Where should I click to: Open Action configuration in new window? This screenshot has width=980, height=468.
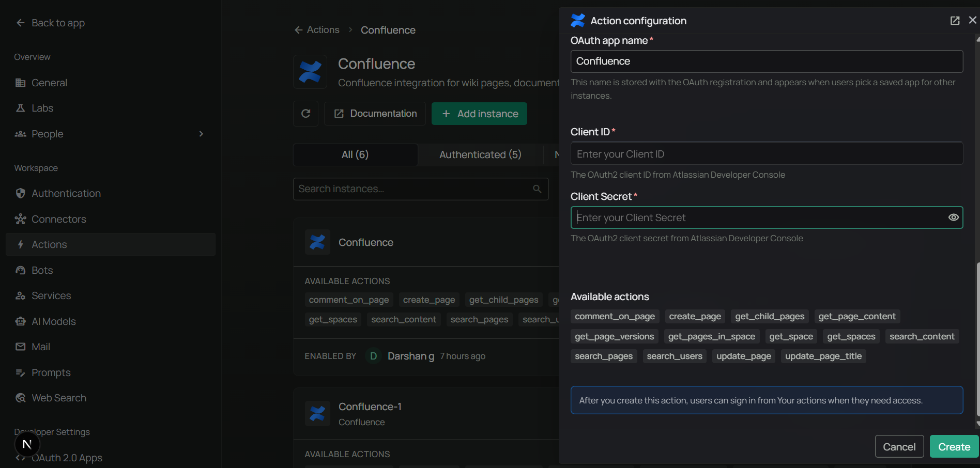click(955, 21)
